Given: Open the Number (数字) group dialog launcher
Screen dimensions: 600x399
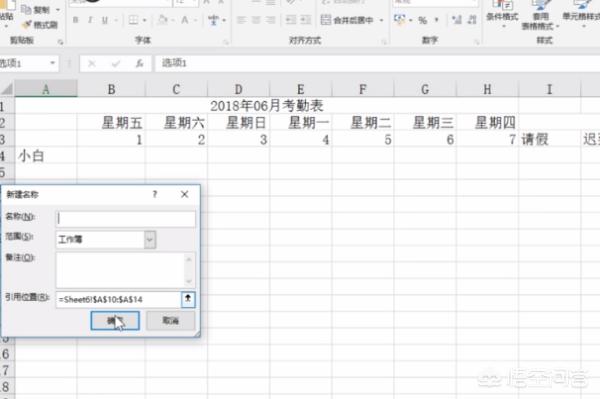Looking at the screenshot, I should [477, 42].
